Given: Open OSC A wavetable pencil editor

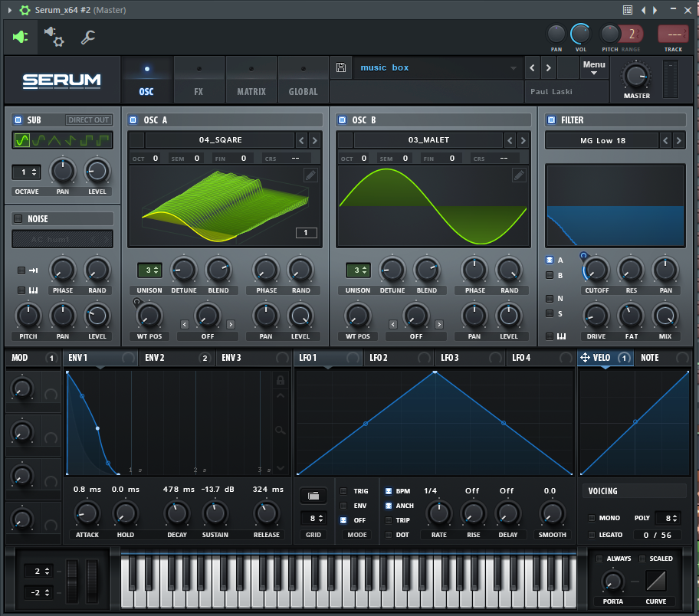Looking at the screenshot, I should (310, 175).
